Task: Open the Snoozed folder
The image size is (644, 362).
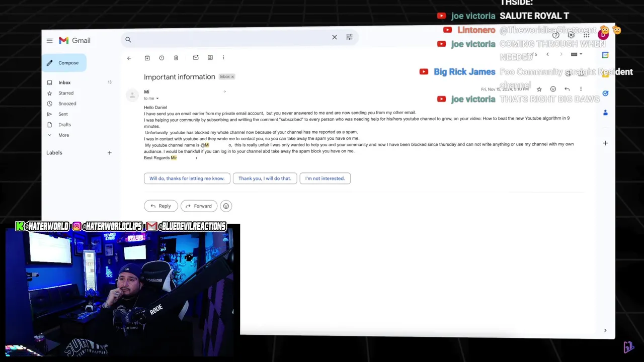Action: click(67, 104)
